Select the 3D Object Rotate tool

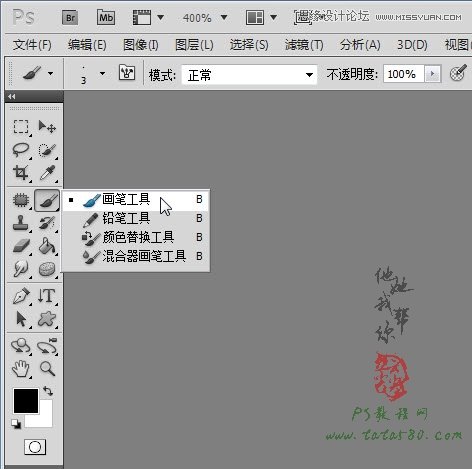(x=21, y=346)
